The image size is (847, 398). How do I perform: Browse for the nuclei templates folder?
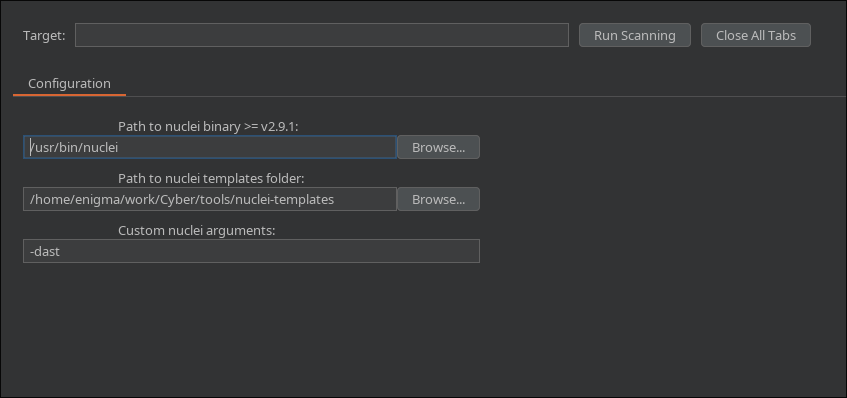coord(438,199)
